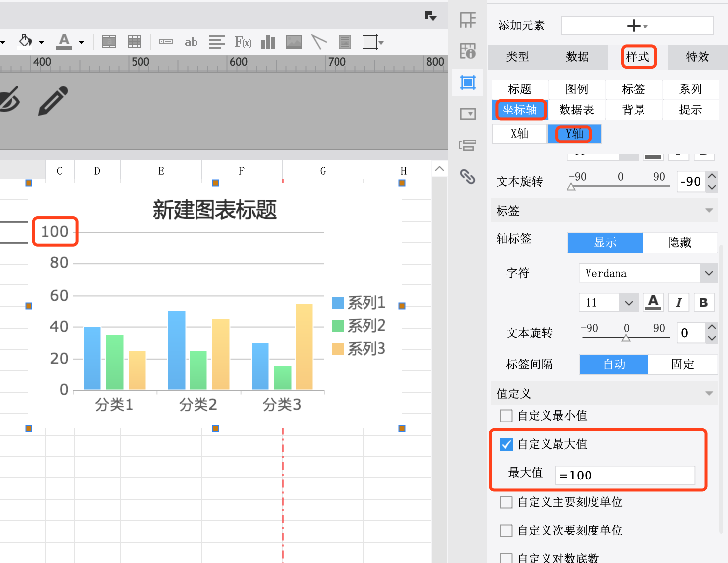The height and width of the screenshot is (563, 728).
Task: Insert an image with picture icon
Action: point(294,42)
